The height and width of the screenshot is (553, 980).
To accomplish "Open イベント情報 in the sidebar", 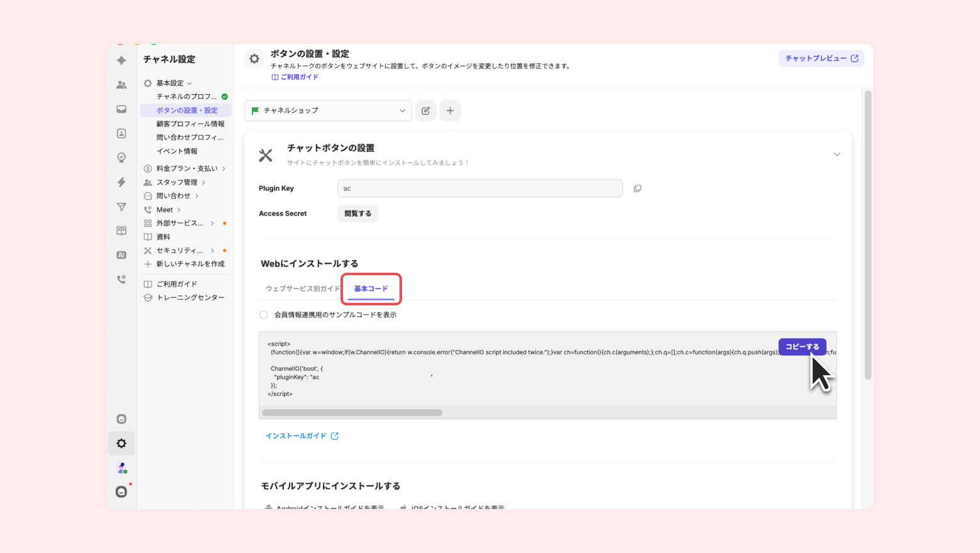I will 177,151.
